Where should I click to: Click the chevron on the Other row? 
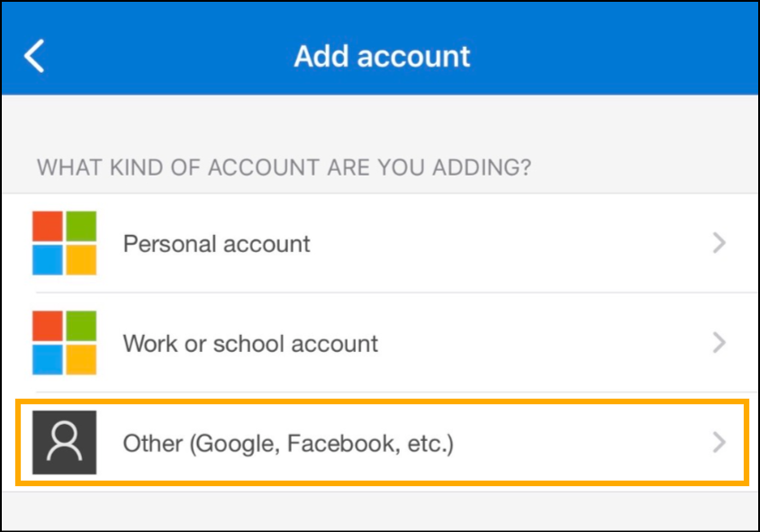click(719, 443)
